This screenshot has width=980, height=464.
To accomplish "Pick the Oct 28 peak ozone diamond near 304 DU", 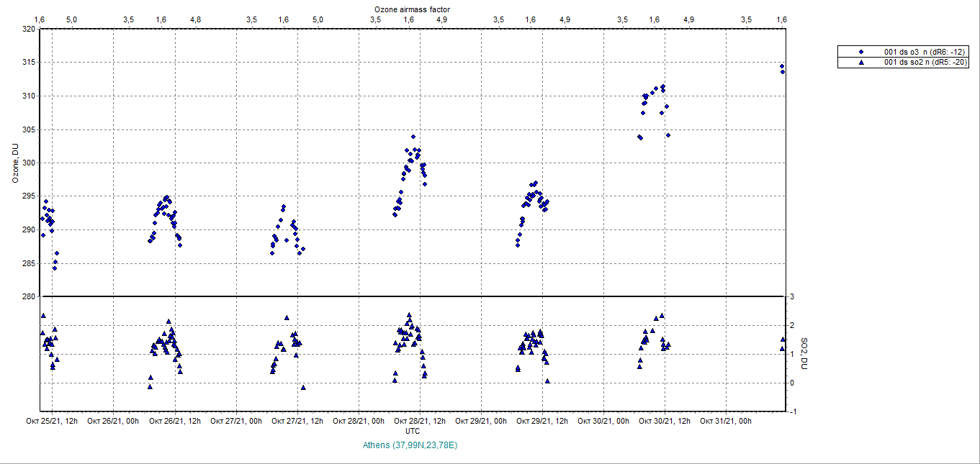I will point(413,136).
